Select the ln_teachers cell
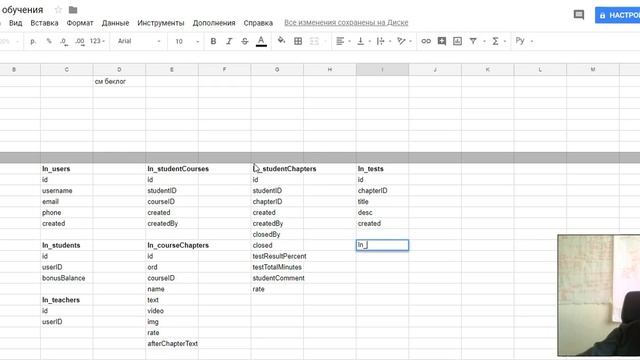 pyautogui.click(x=67, y=300)
